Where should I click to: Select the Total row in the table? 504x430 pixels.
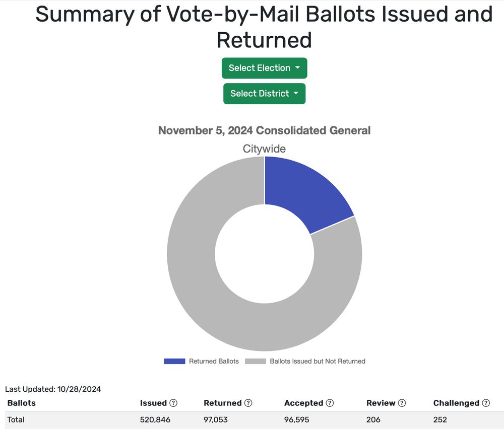pyautogui.click(x=16, y=419)
